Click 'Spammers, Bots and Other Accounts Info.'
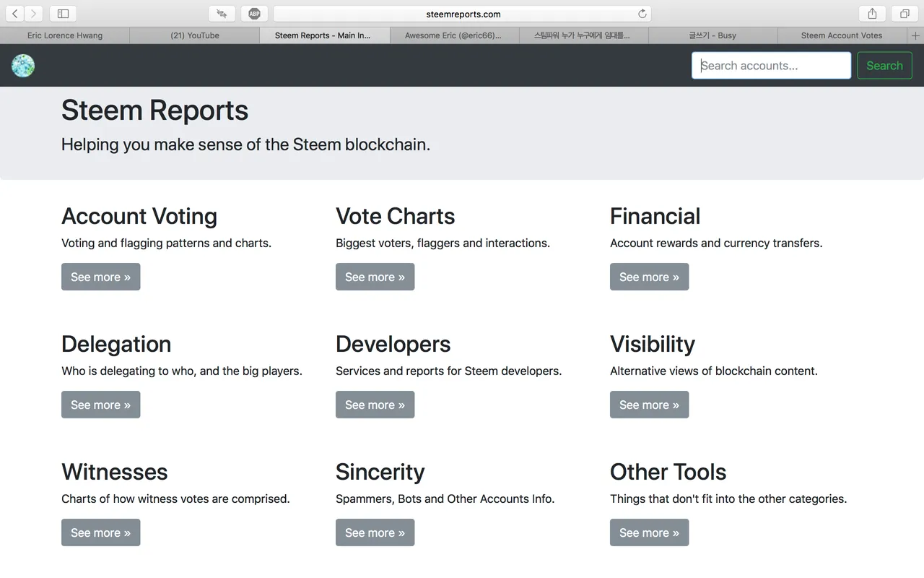The image size is (924, 578). pos(445,499)
